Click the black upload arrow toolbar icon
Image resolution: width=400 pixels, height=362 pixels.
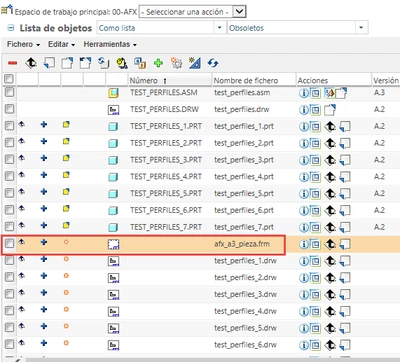point(31,63)
